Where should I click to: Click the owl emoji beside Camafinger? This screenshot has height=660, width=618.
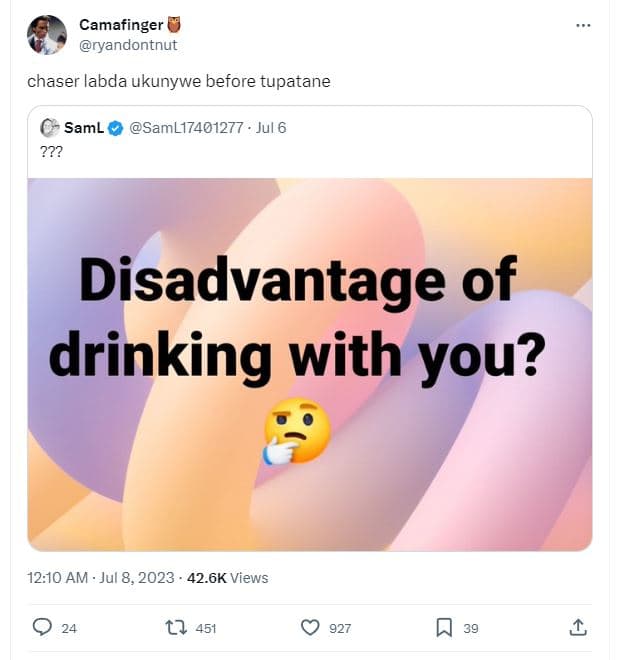point(175,25)
